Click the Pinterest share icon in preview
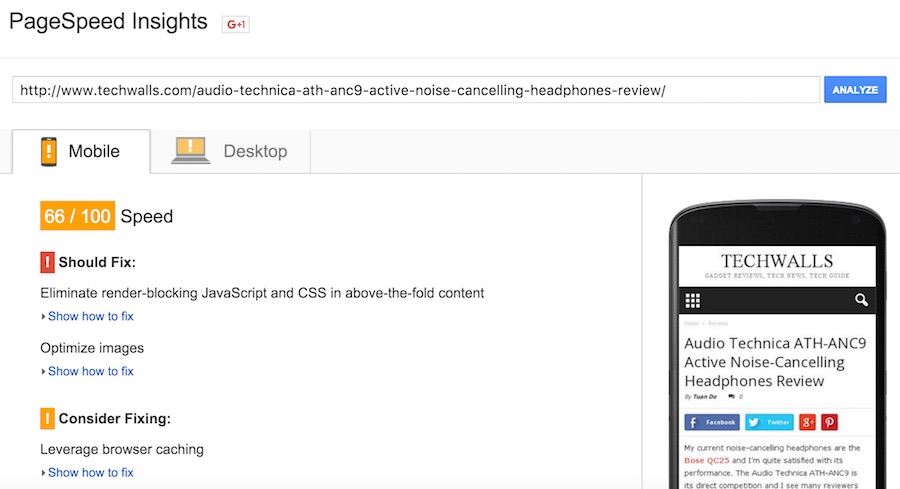 pyautogui.click(x=829, y=422)
